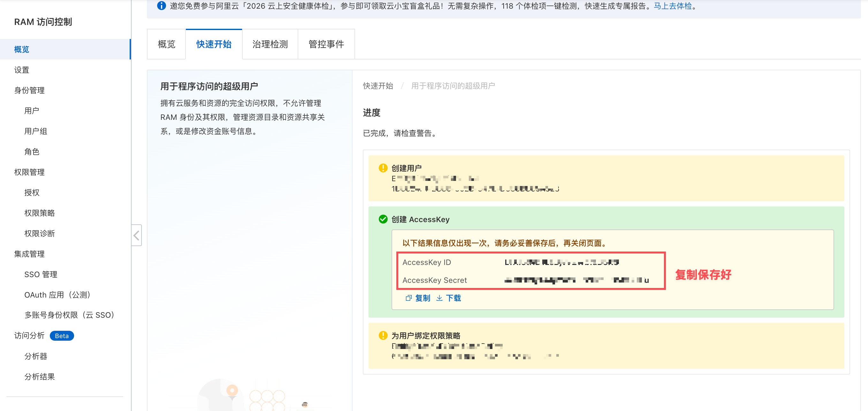Click 复制 to copy the AccessKey

point(423,298)
